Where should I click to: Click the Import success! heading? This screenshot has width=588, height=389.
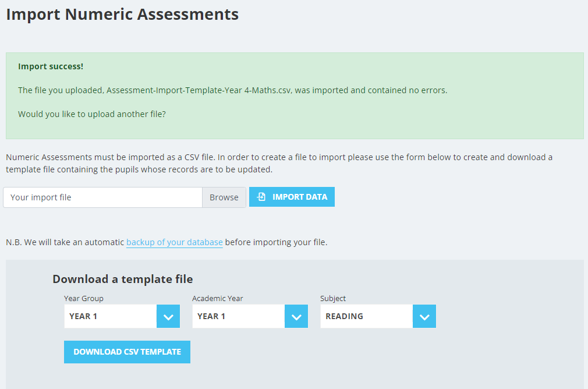[51, 66]
